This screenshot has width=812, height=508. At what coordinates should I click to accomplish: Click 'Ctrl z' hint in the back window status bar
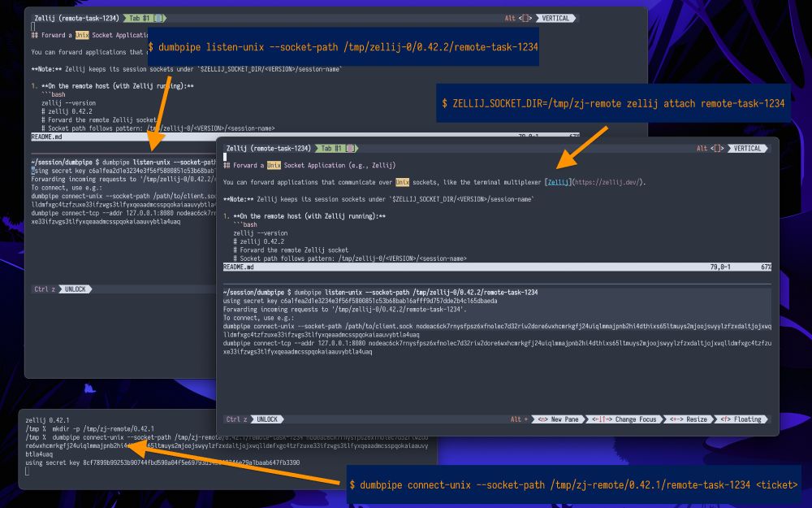point(44,289)
